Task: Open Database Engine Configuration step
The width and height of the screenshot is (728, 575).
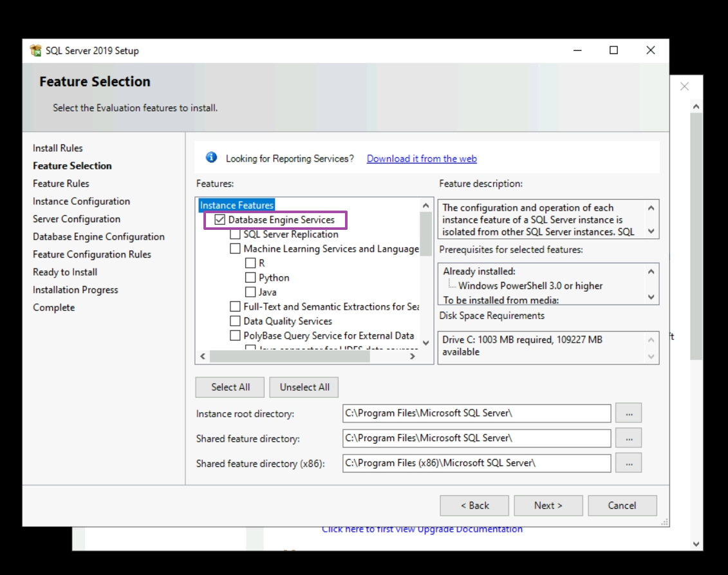Action: [98, 236]
